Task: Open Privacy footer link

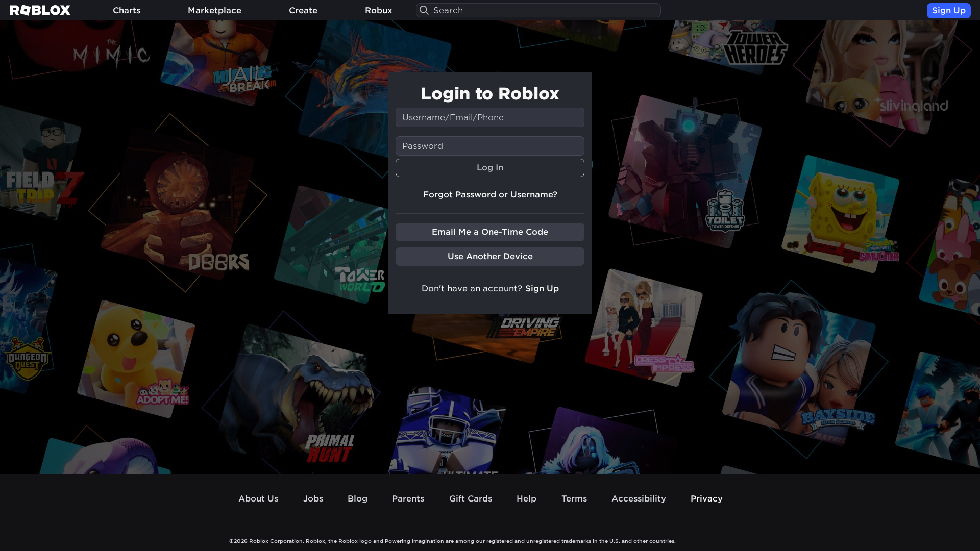Action: click(x=706, y=498)
